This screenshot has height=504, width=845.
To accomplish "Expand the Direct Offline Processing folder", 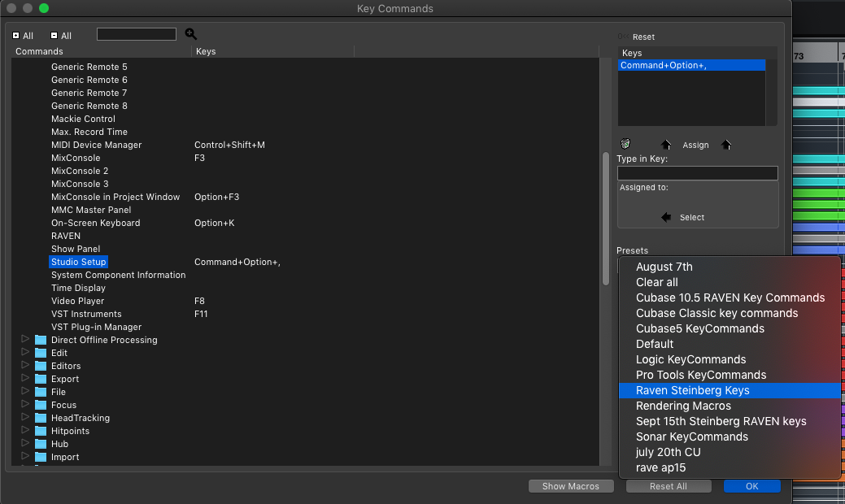I will (x=24, y=340).
